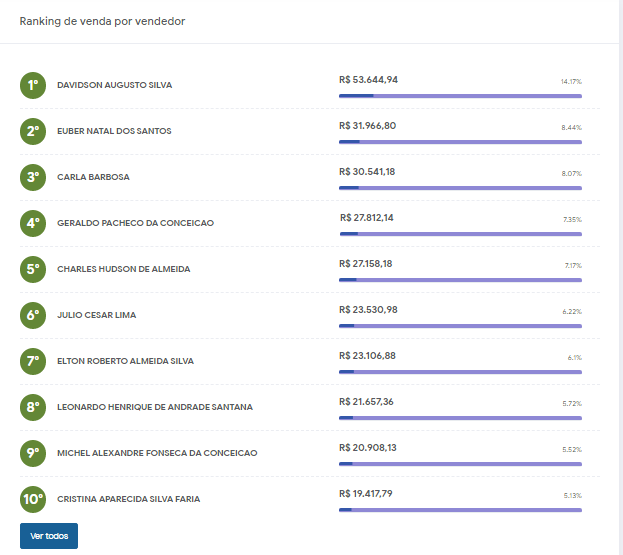This screenshot has width=623, height=555.
Task: Click the 1º rank badge
Action: click(x=33, y=85)
